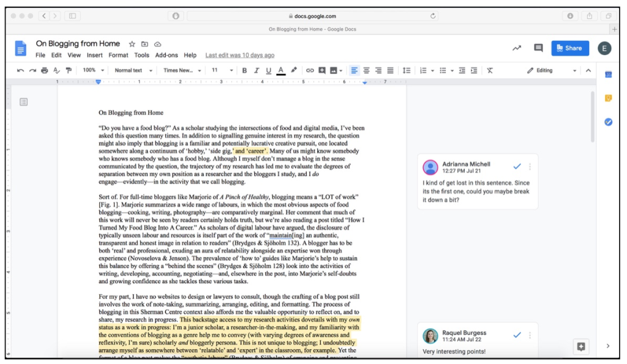Open comment history icon near Share
Viewport: 627px width, 364px height.
click(x=538, y=48)
